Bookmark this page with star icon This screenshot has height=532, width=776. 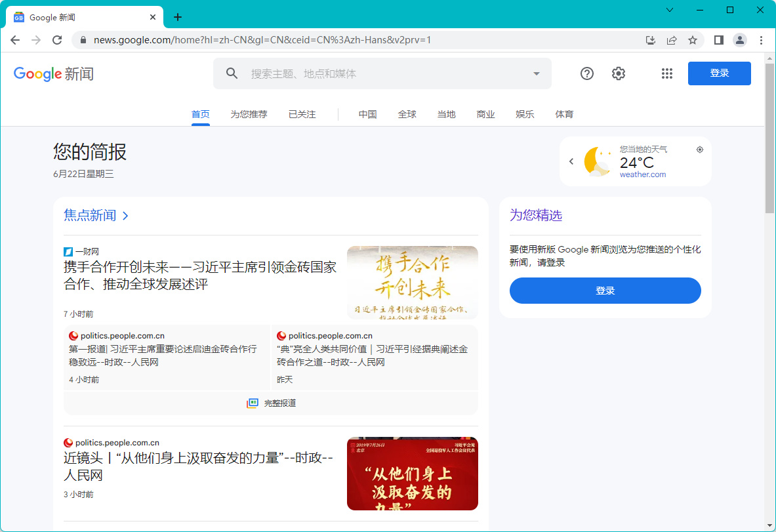coord(693,40)
